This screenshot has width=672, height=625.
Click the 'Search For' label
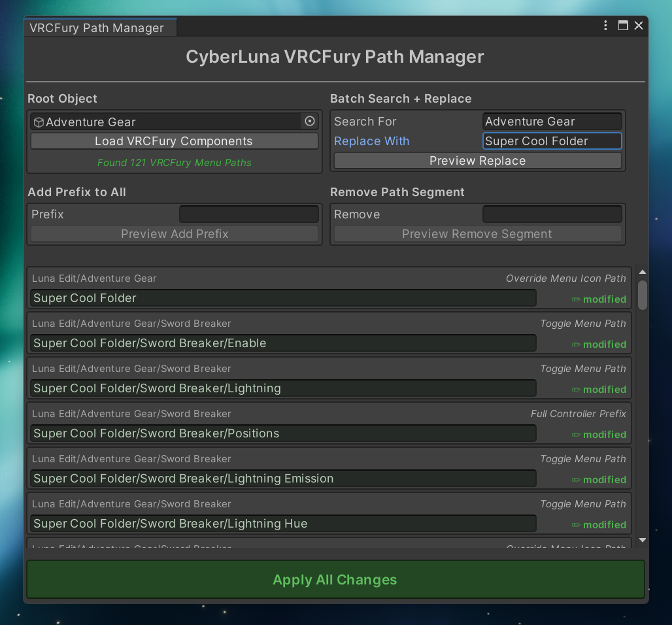click(365, 122)
